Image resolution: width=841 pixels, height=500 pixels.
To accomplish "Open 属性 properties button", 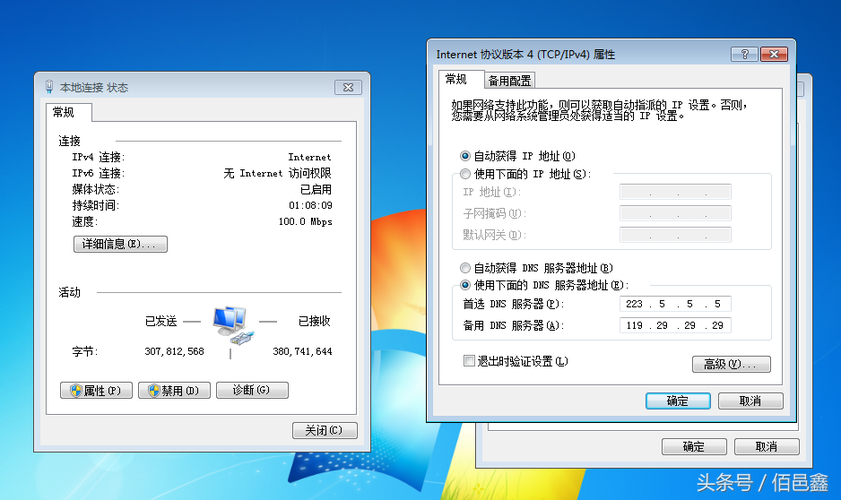I will [97, 391].
